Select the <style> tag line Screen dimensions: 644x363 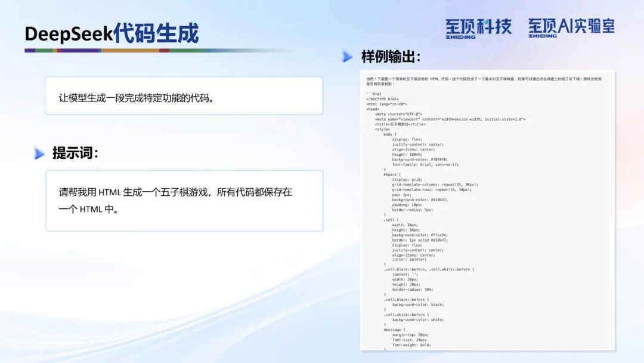tap(382, 129)
